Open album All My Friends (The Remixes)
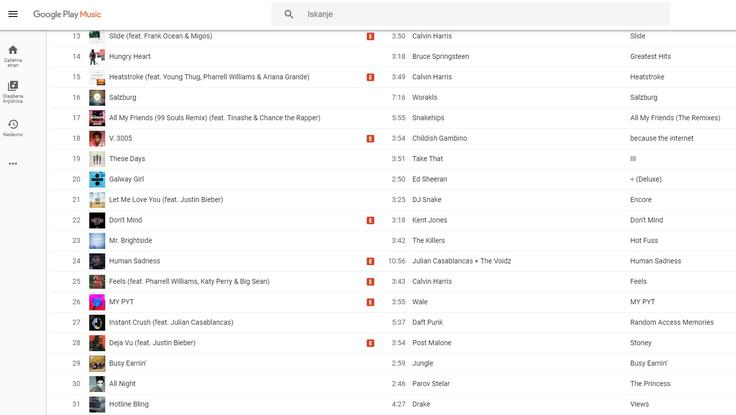 click(x=675, y=118)
